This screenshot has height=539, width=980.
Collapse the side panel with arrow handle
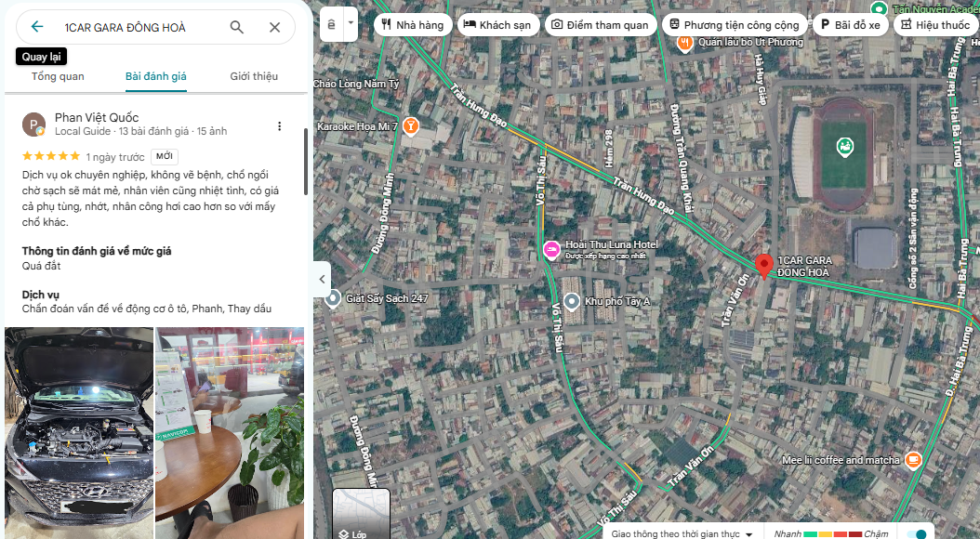322,279
